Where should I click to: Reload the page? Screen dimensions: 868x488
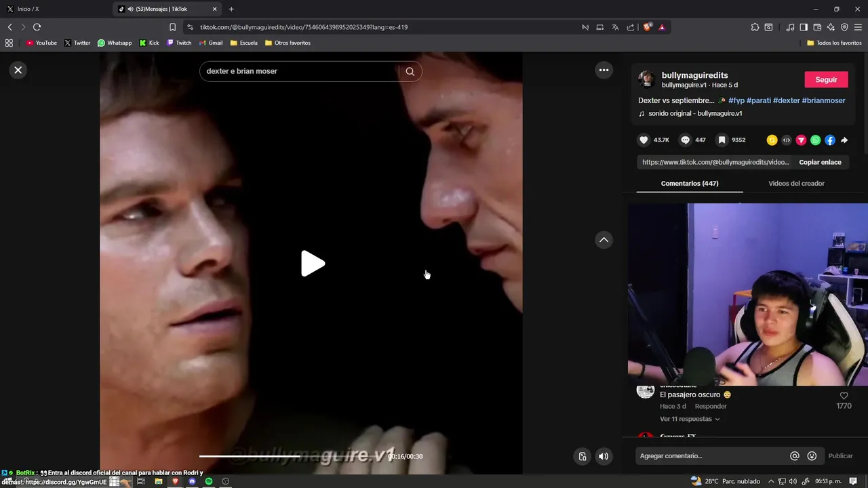click(x=37, y=27)
